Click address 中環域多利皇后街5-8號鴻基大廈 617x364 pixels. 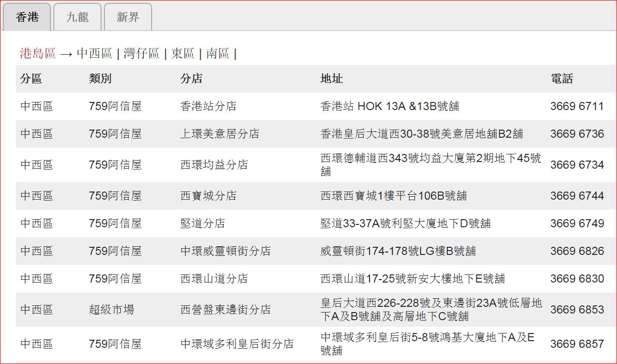[428, 344]
